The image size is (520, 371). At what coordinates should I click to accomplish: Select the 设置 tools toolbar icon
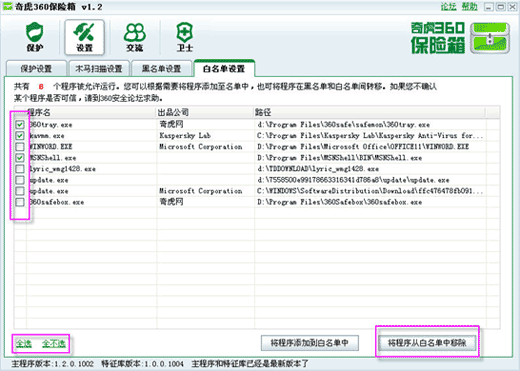click(x=85, y=37)
